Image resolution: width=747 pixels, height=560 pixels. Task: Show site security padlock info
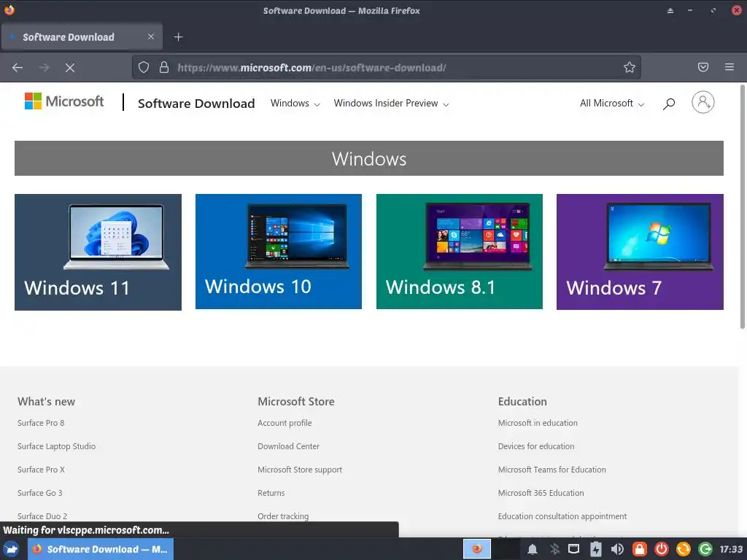point(164,67)
